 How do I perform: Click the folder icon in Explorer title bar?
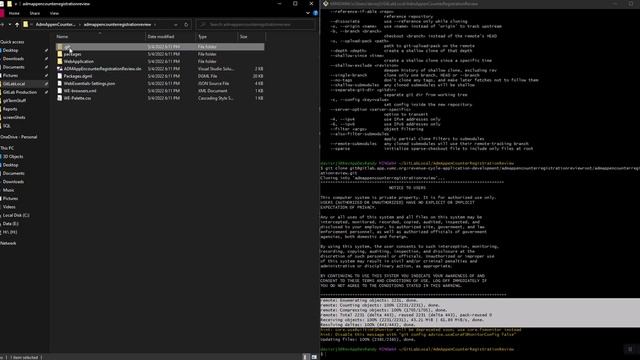click(9, 4)
